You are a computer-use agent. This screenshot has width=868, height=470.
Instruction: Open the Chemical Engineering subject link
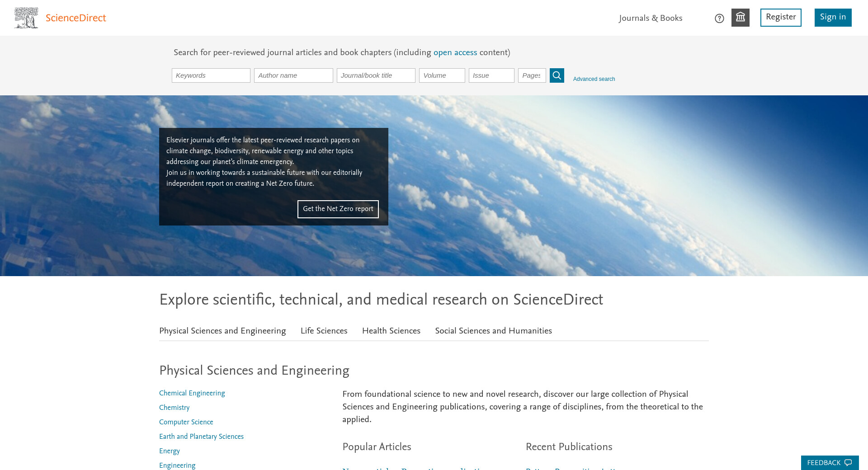(x=192, y=393)
